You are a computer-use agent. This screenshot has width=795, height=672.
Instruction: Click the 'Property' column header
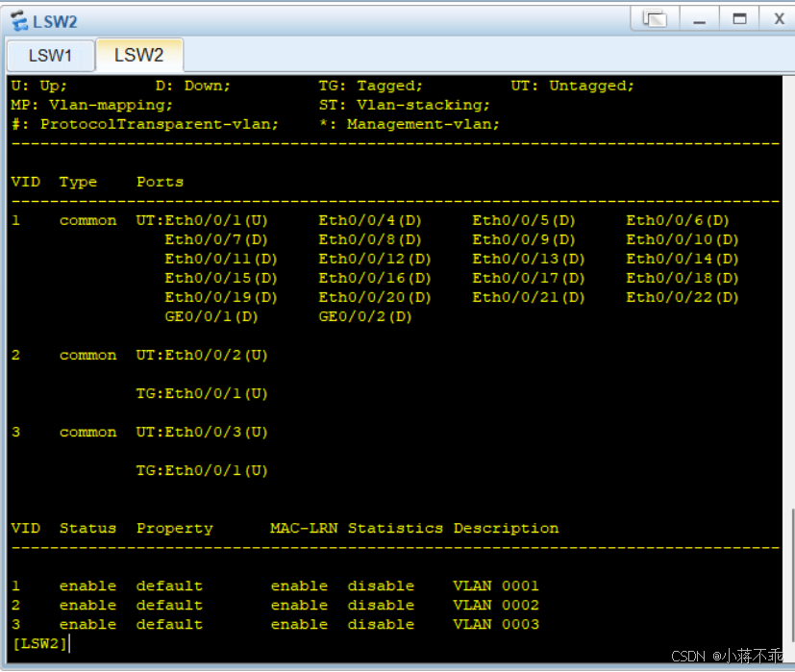pyautogui.click(x=175, y=529)
